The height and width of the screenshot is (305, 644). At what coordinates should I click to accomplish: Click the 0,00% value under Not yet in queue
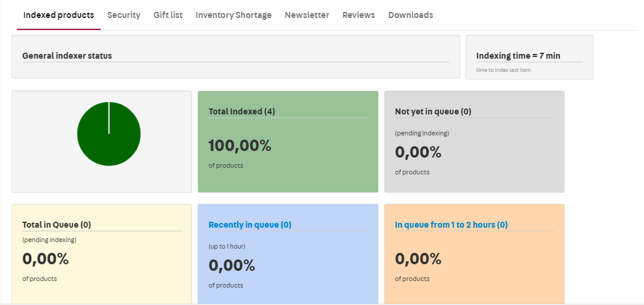click(418, 152)
